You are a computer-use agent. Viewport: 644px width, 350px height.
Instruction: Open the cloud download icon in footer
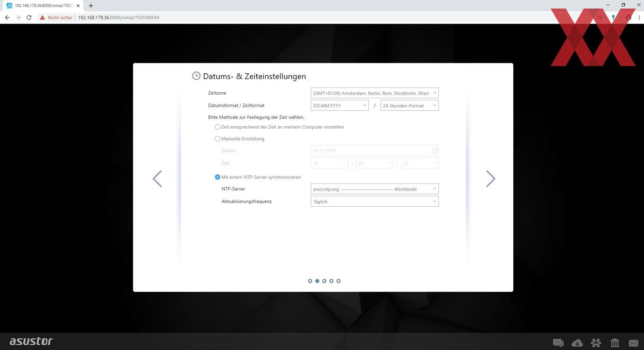[x=577, y=343]
